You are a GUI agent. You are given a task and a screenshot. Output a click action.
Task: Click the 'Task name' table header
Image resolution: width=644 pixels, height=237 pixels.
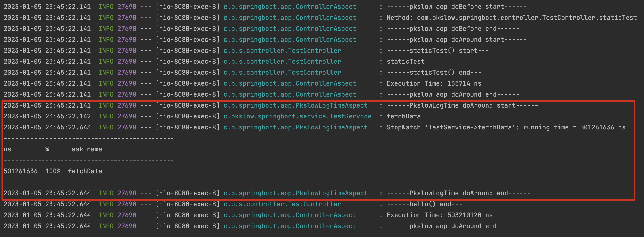point(85,149)
